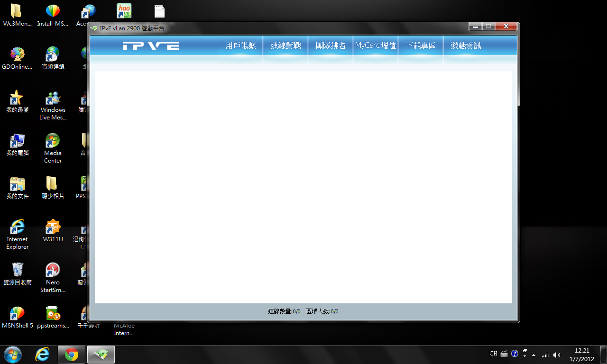Open the IME keyboard icon in the tray

coord(504,354)
